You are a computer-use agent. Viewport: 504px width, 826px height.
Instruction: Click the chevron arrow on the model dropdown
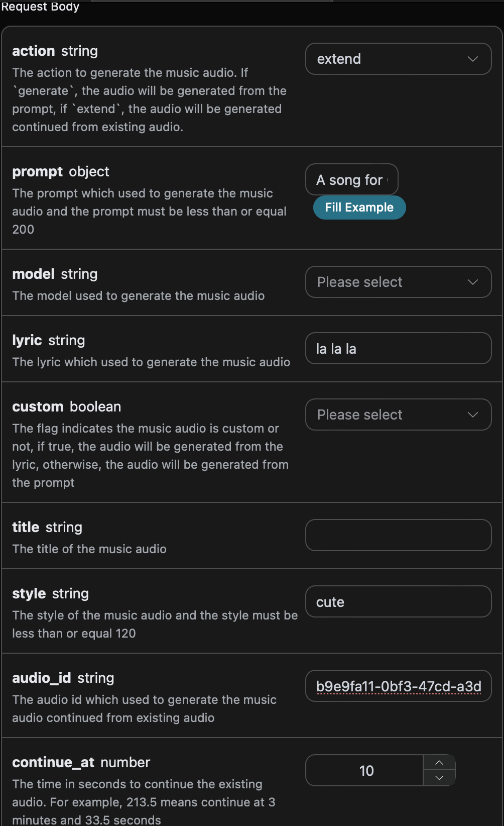pyautogui.click(x=472, y=282)
